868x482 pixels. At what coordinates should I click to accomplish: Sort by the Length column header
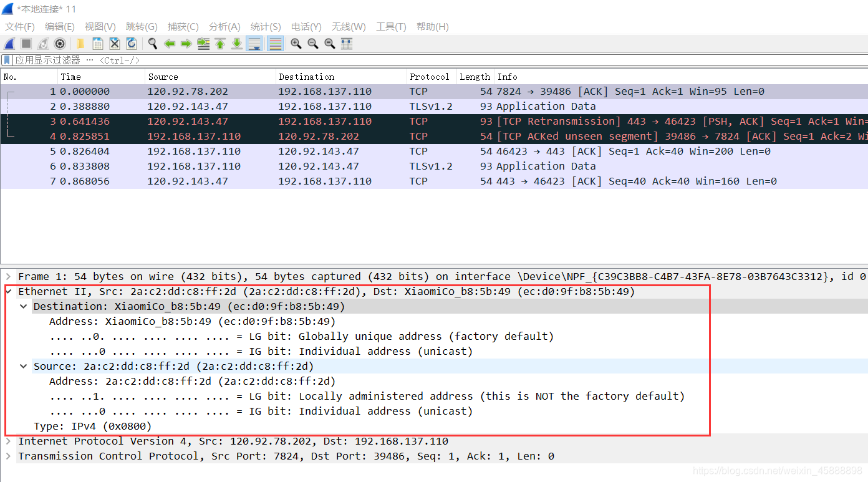coord(476,77)
